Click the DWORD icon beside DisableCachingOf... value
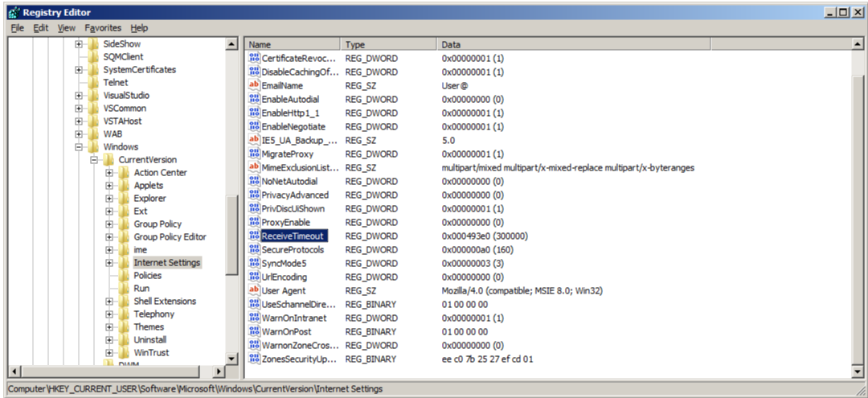 254,72
